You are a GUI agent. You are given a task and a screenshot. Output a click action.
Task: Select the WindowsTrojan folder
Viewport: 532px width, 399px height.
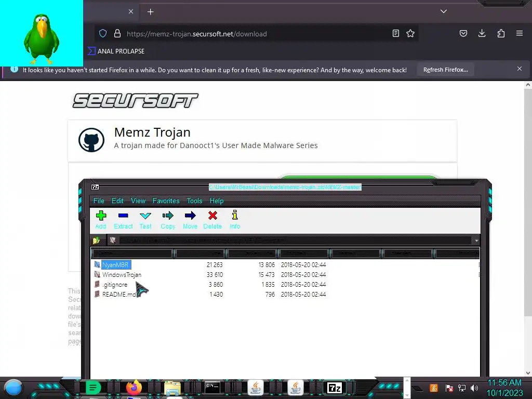(118, 274)
